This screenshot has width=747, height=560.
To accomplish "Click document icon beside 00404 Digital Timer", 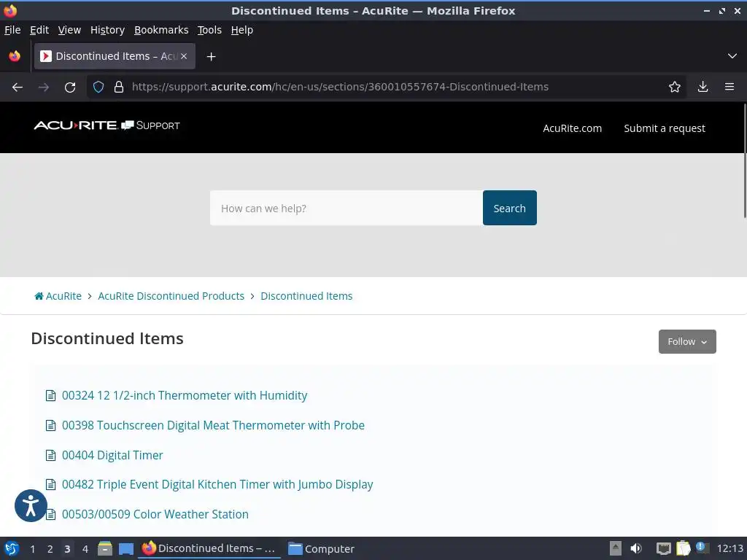I will 50,455.
